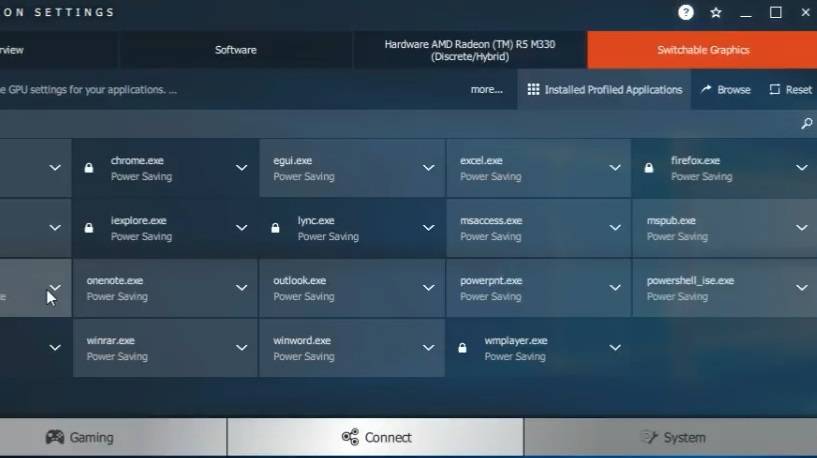Expand wmplayer.exe graphics mode dropdown
817x458 pixels.
coord(615,348)
